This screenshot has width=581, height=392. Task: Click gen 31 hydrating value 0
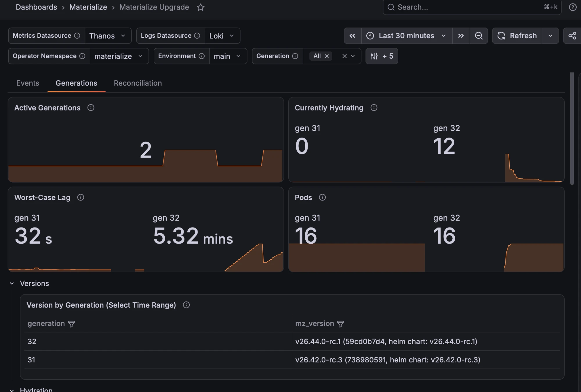(302, 146)
